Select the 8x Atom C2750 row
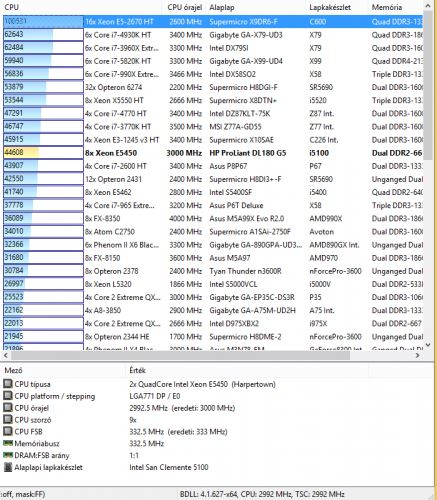437x500 pixels. 213,232
